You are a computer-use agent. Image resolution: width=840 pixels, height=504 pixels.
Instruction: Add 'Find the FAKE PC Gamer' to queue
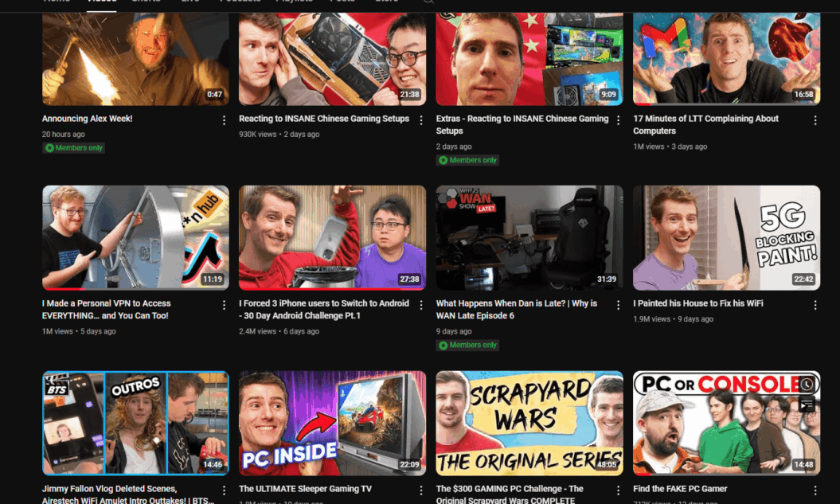click(807, 405)
